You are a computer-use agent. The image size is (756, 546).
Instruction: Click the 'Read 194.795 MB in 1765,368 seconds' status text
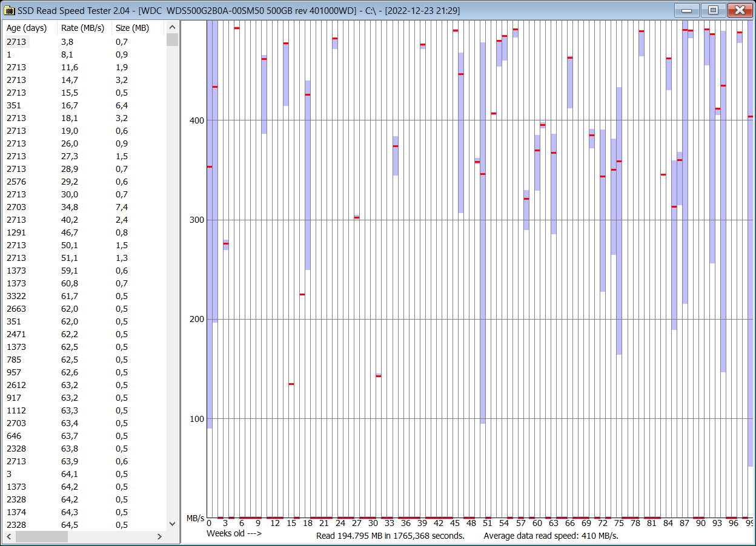(390, 536)
